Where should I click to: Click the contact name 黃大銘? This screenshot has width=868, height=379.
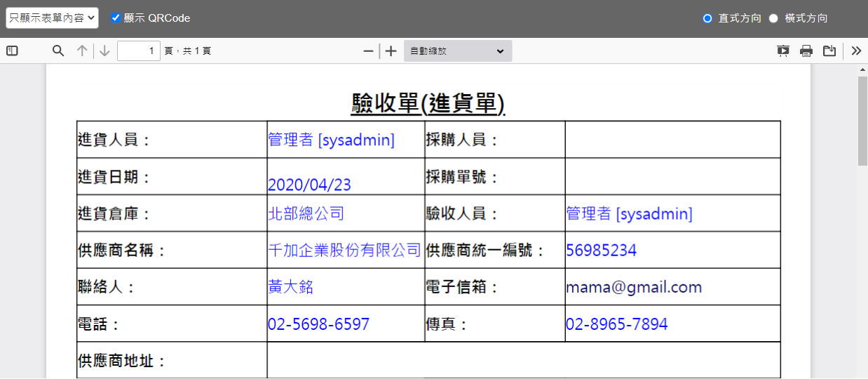(x=290, y=286)
